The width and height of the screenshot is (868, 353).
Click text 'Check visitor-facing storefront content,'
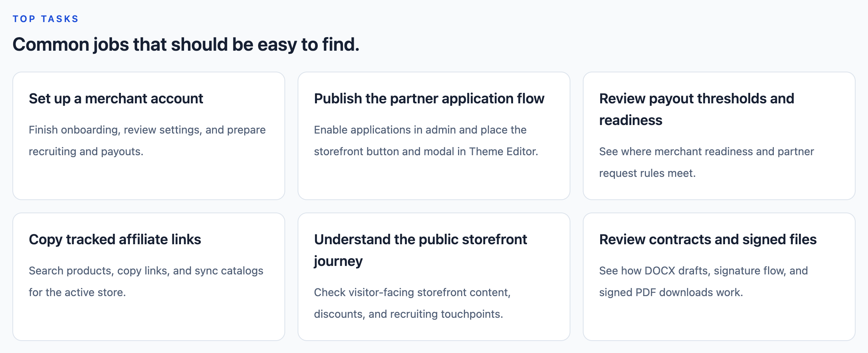(x=412, y=293)
